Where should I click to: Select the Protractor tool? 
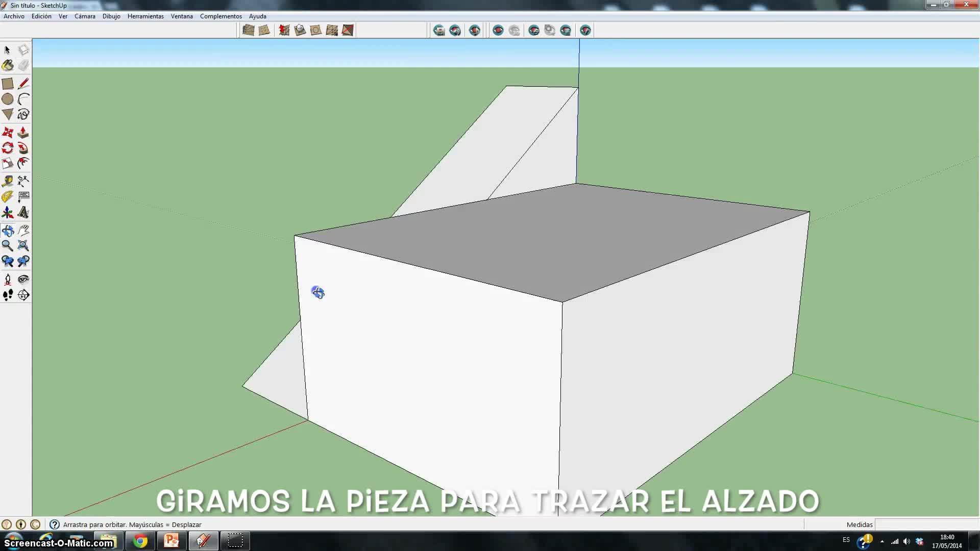[x=8, y=196]
